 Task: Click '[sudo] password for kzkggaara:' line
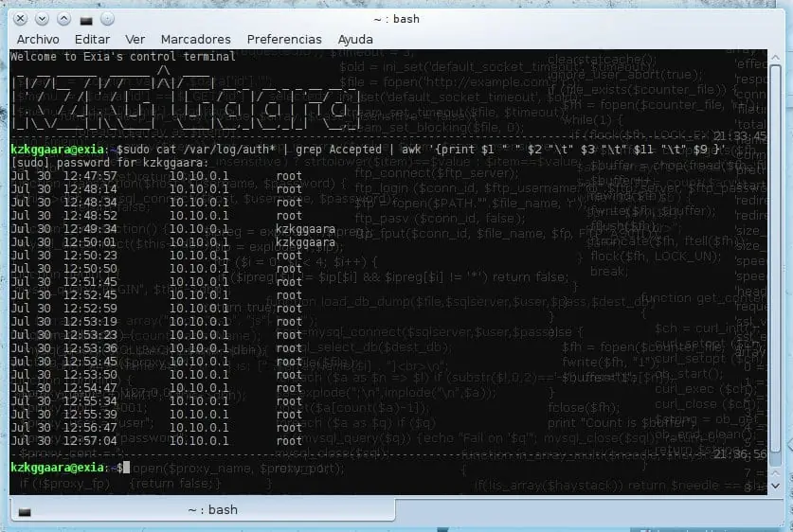point(110,163)
